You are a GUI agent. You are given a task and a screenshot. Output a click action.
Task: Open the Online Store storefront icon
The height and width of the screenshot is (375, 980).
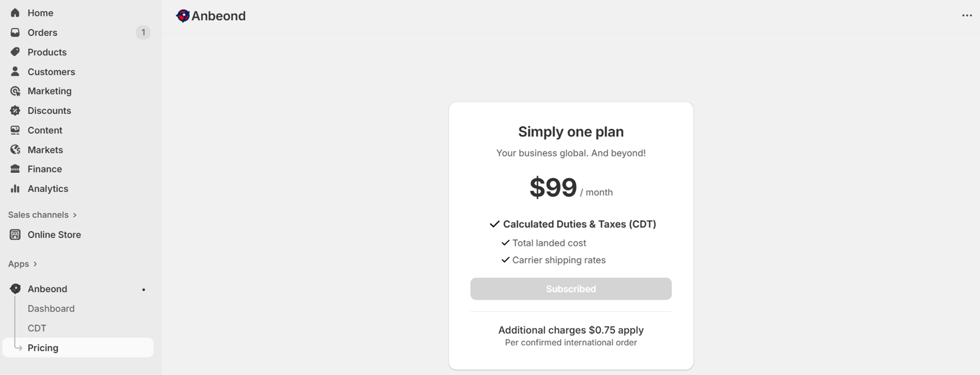[15, 234]
